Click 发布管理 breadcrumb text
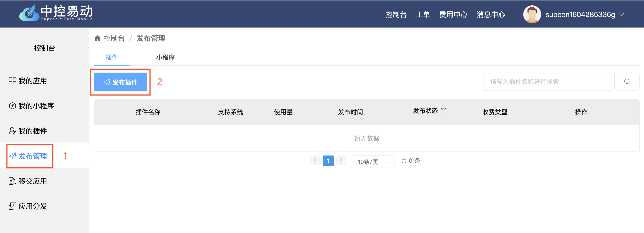644x233 pixels. 151,38
